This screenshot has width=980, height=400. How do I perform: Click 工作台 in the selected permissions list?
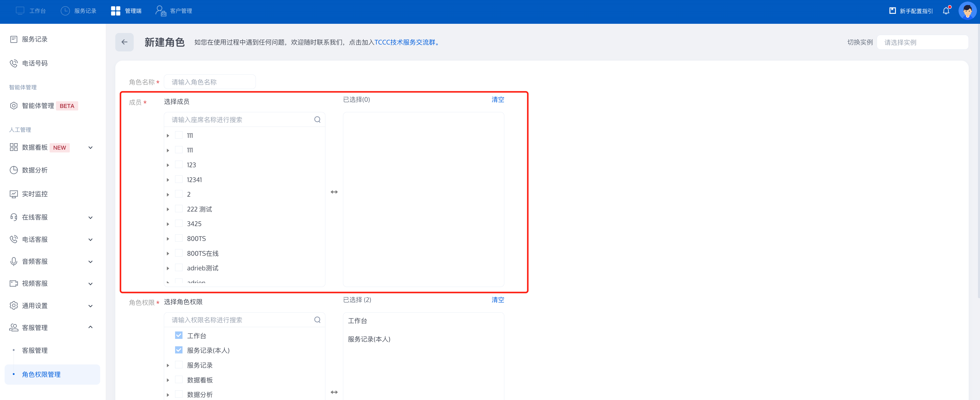pyautogui.click(x=358, y=321)
